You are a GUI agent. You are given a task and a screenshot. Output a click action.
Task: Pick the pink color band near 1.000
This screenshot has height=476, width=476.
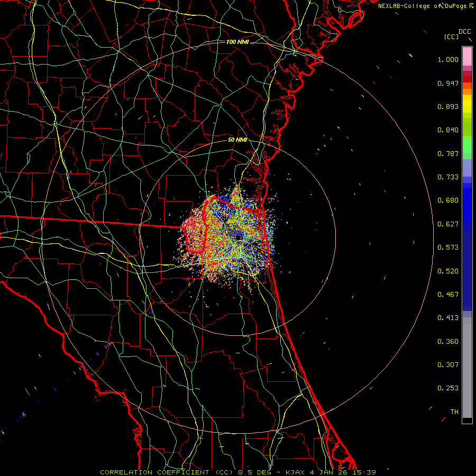click(x=467, y=57)
